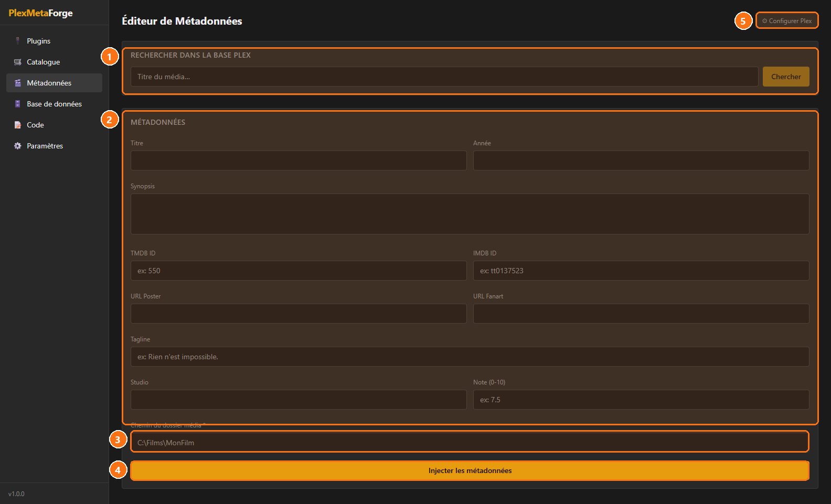Select the IMDB ID field
831x504 pixels.
(641, 271)
